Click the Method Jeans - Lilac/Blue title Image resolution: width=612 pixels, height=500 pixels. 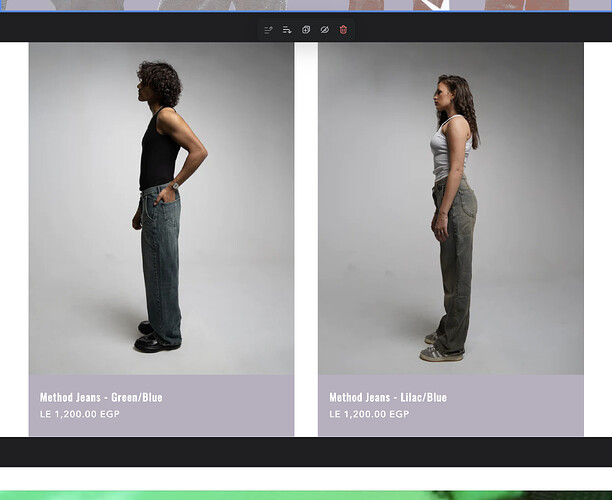pyautogui.click(x=388, y=397)
